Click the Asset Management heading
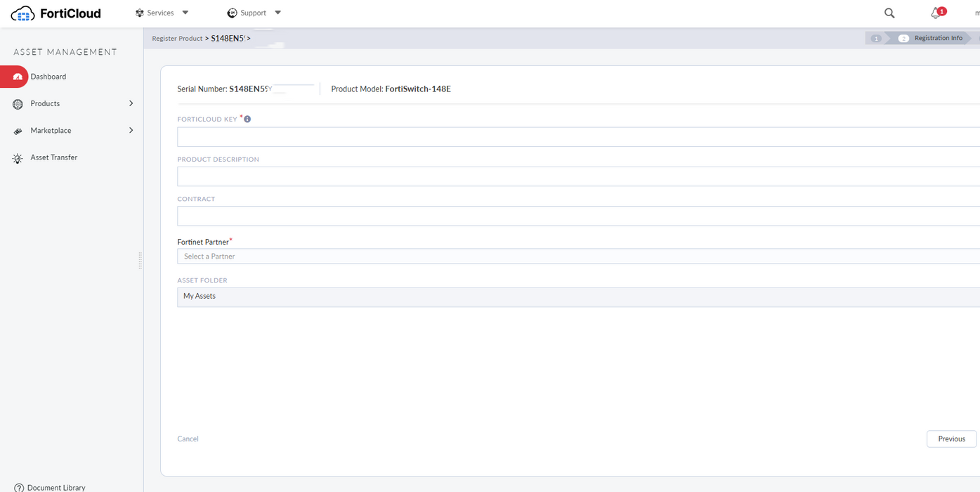This screenshot has width=980, height=492. pyautogui.click(x=65, y=52)
